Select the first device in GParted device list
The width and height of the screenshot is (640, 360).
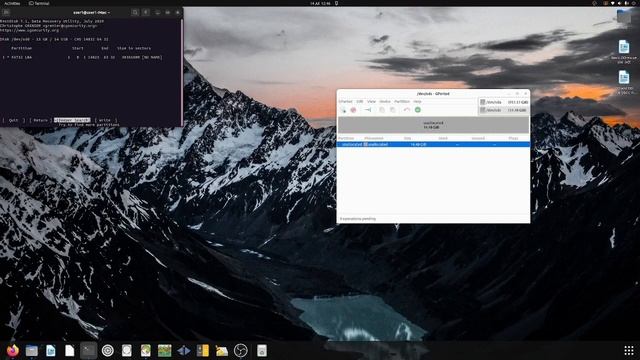(504, 102)
